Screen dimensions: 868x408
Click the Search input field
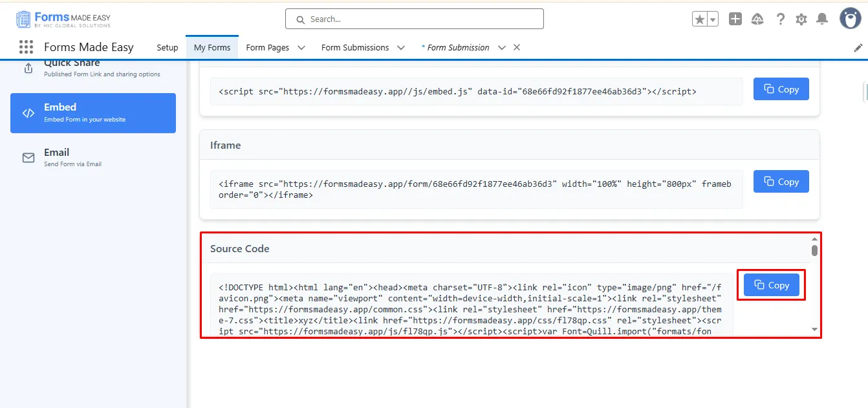click(414, 19)
